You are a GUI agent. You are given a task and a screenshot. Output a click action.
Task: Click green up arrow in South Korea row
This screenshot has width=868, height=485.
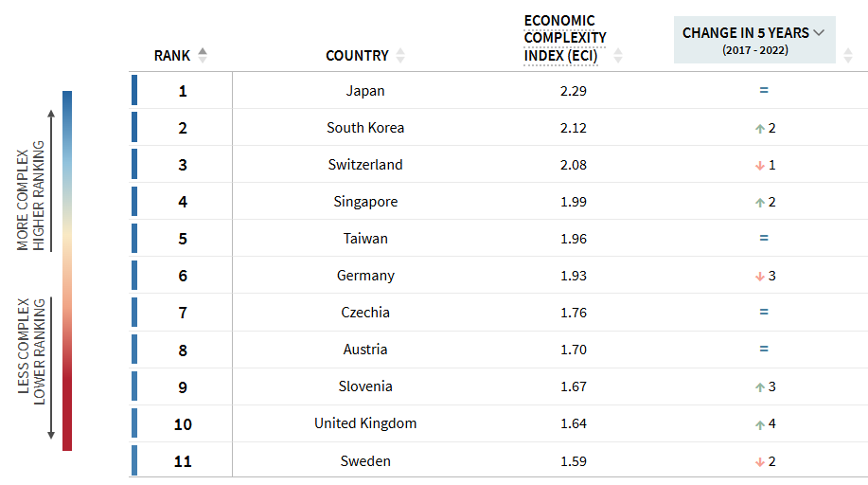point(759,128)
